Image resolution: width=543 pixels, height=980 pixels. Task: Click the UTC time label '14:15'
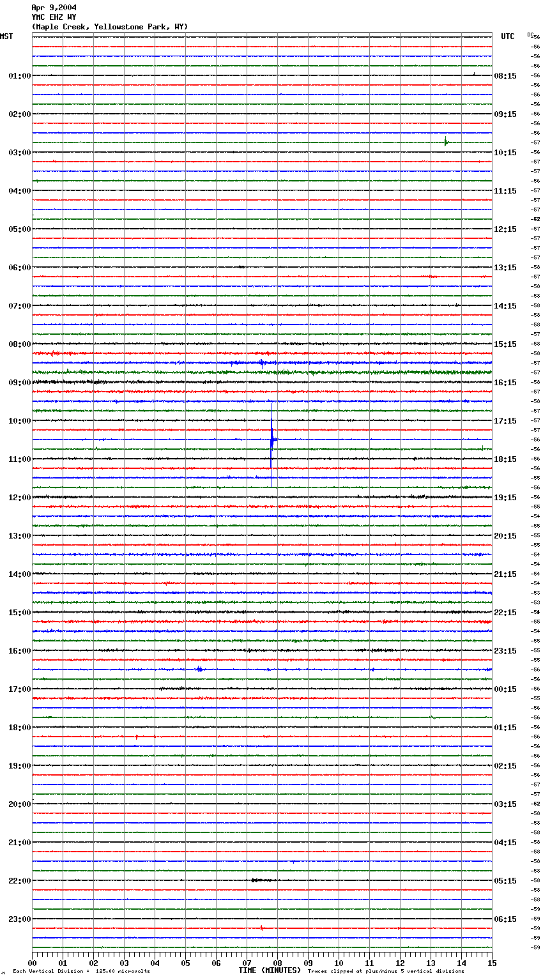(x=505, y=306)
